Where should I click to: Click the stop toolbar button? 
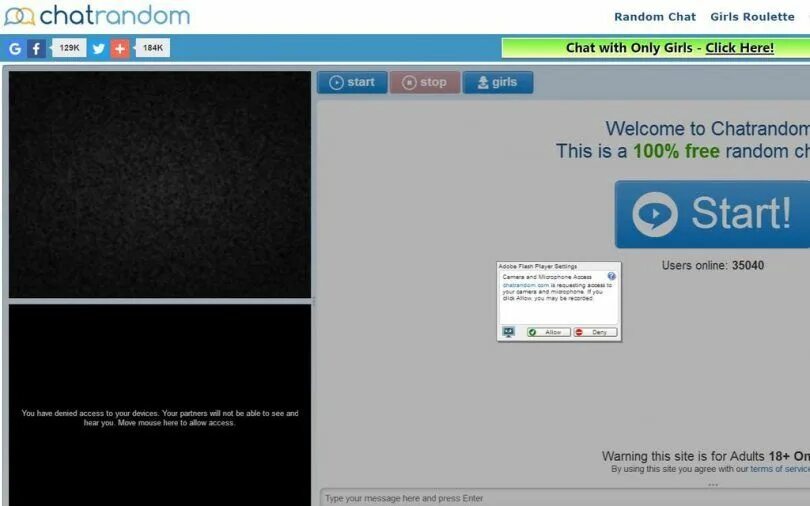coord(425,83)
